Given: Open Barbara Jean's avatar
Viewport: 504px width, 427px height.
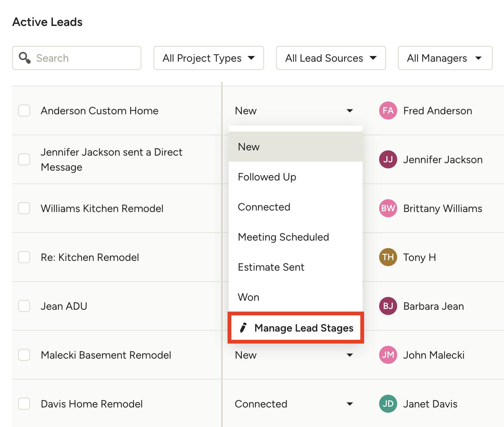Looking at the screenshot, I should pyautogui.click(x=388, y=306).
